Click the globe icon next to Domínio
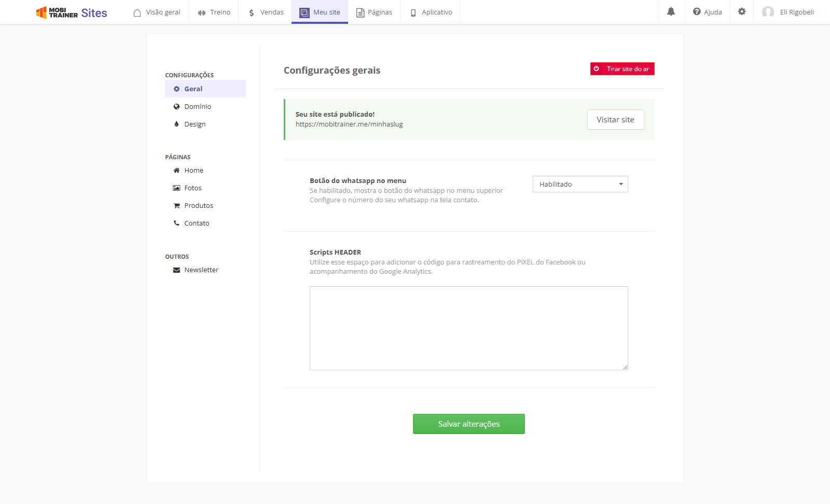The height and width of the screenshot is (504, 830). point(176,106)
